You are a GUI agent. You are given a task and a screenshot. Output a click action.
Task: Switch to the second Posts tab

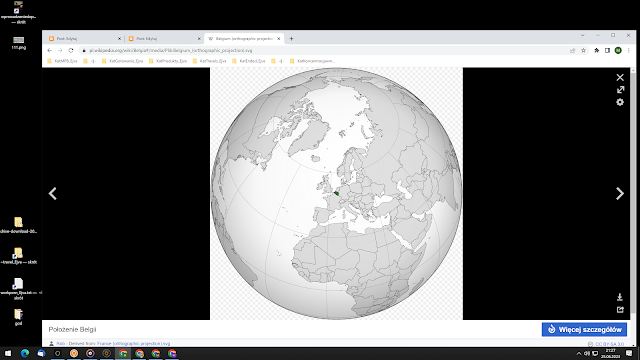(x=163, y=38)
